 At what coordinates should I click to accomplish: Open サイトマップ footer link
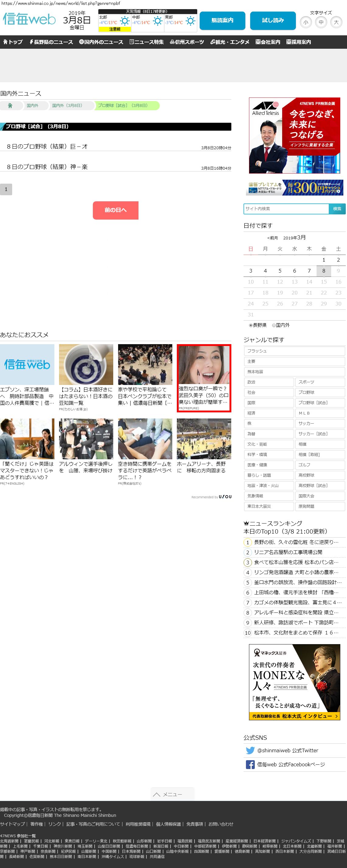coord(12,824)
